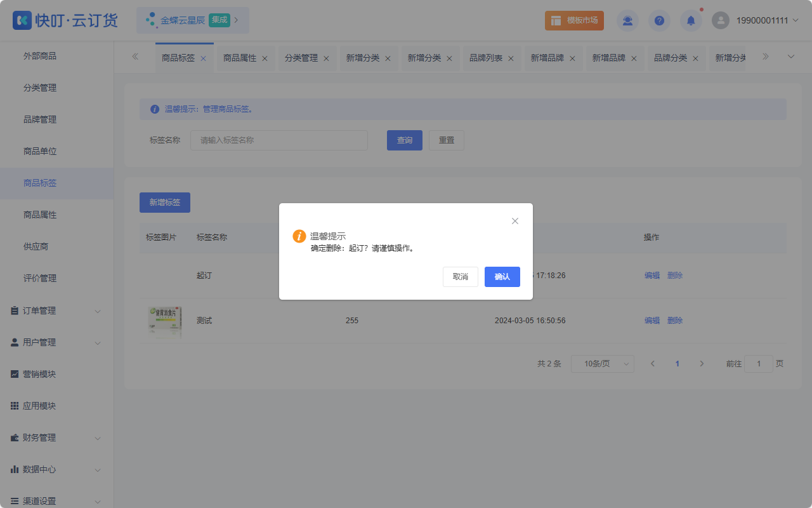Click the 测试 label thumbnail image
The height and width of the screenshot is (508, 812).
[x=164, y=321]
